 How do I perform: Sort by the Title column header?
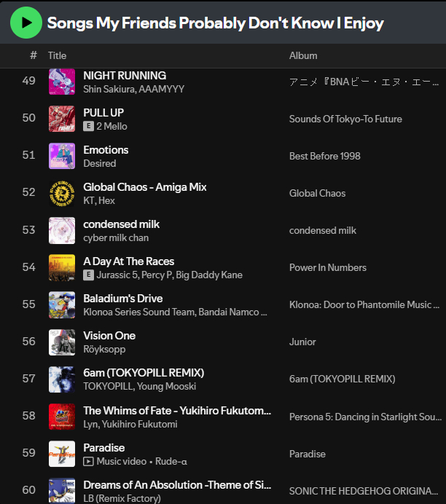(x=57, y=56)
